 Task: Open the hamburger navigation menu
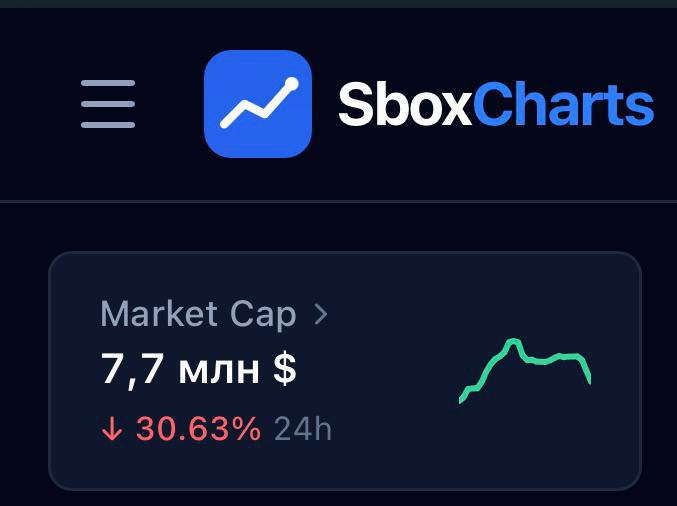pyautogui.click(x=108, y=104)
